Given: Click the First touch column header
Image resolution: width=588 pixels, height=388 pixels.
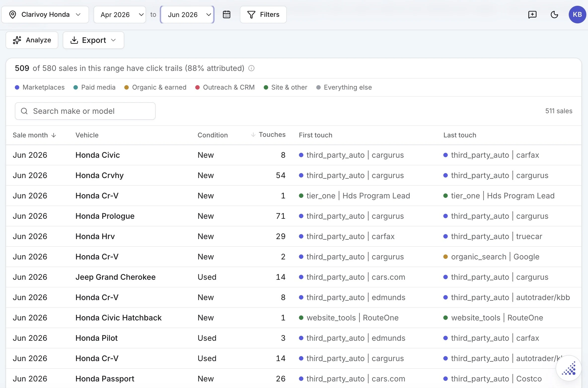Looking at the screenshot, I should 315,135.
